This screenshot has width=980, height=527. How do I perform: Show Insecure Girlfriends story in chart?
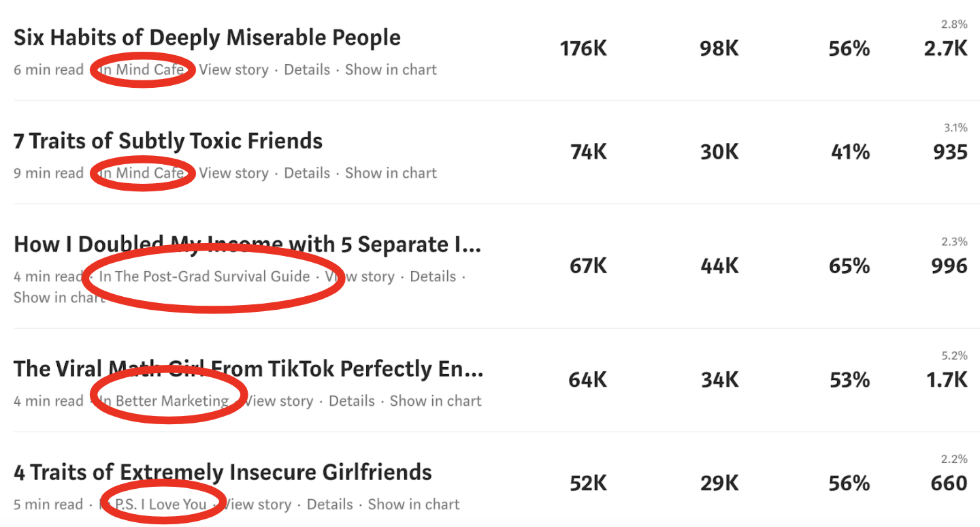414,505
